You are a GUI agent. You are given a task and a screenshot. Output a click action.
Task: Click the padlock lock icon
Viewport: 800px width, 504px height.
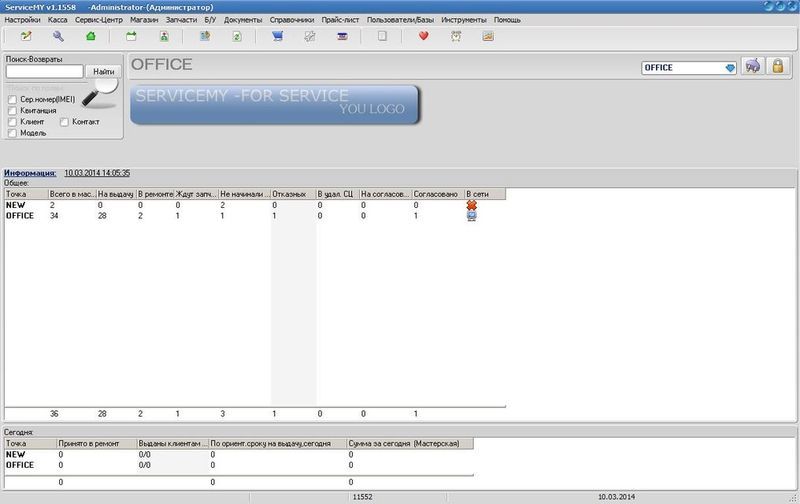(x=778, y=66)
